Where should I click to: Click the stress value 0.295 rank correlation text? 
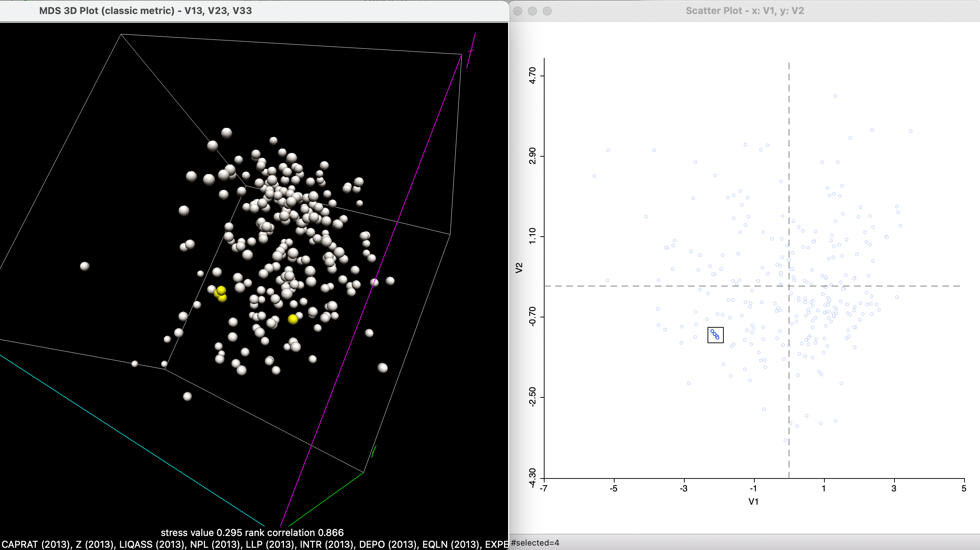pos(252,533)
